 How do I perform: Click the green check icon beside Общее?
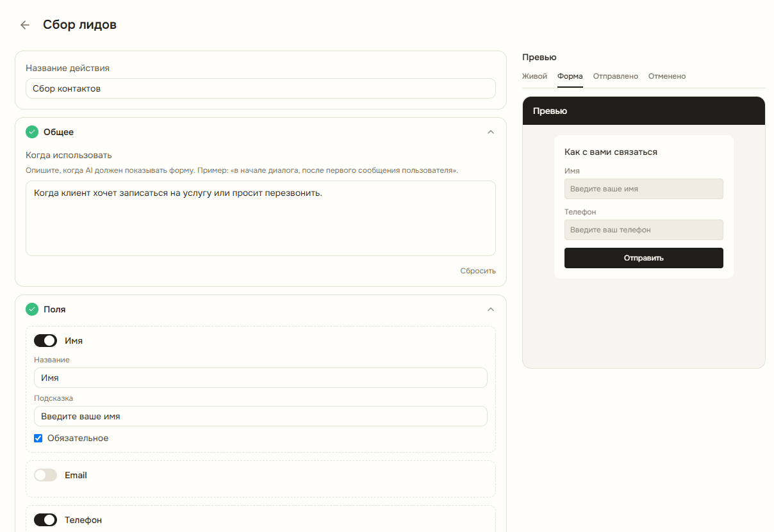pos(32,132)
